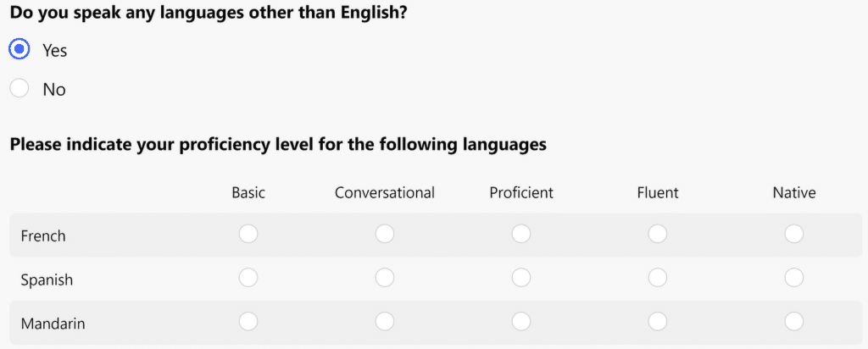Screen dimensions: 868x349
Task: Select the No radio button
Action: click(19, 88)
